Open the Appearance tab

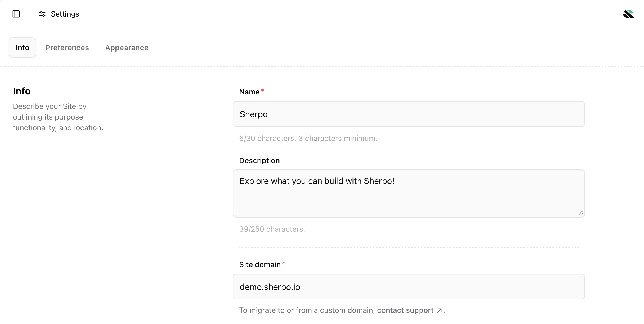(126, 48)
